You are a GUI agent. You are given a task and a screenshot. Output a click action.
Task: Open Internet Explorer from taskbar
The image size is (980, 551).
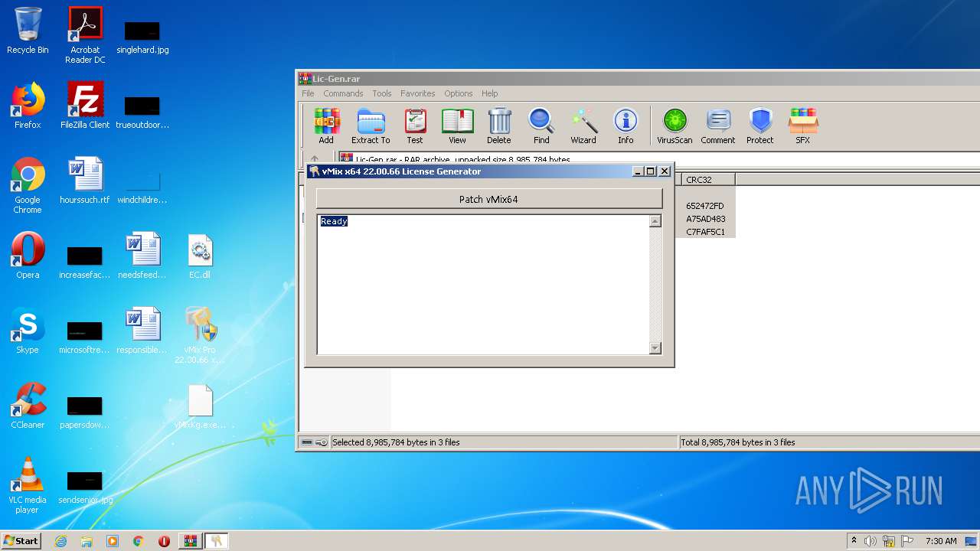pos(60,541)
